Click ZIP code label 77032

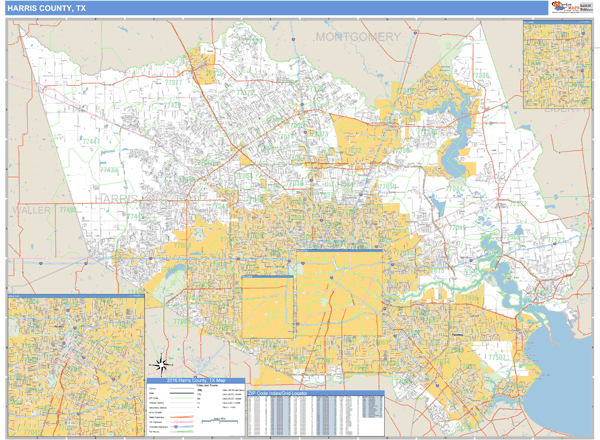[x=352, y=150]
